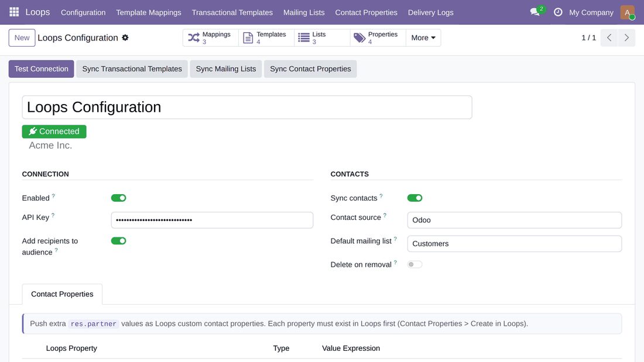Open the Default mailing list Customers dropdown
Image resolution: width=644 pixels, height=362 pixels.
pyautogui.click(x=514, y=244)
